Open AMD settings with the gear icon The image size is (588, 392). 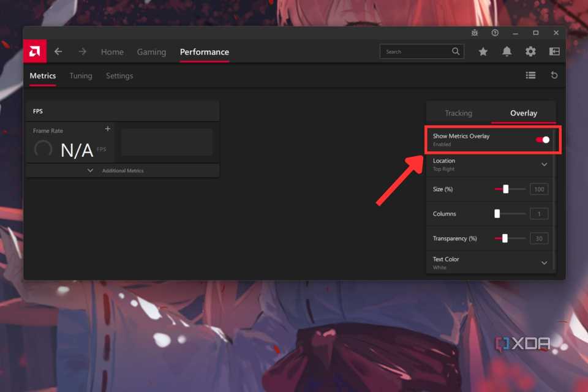(530, 51)
